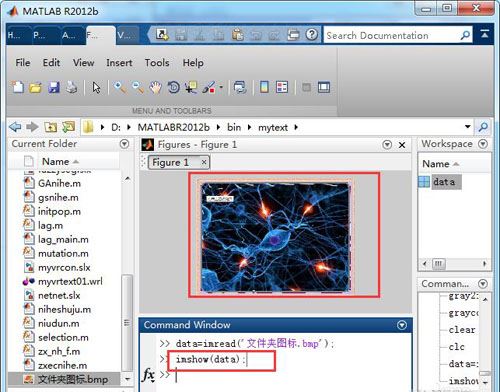
Task: Open the View menu
Action: point(84,63)
